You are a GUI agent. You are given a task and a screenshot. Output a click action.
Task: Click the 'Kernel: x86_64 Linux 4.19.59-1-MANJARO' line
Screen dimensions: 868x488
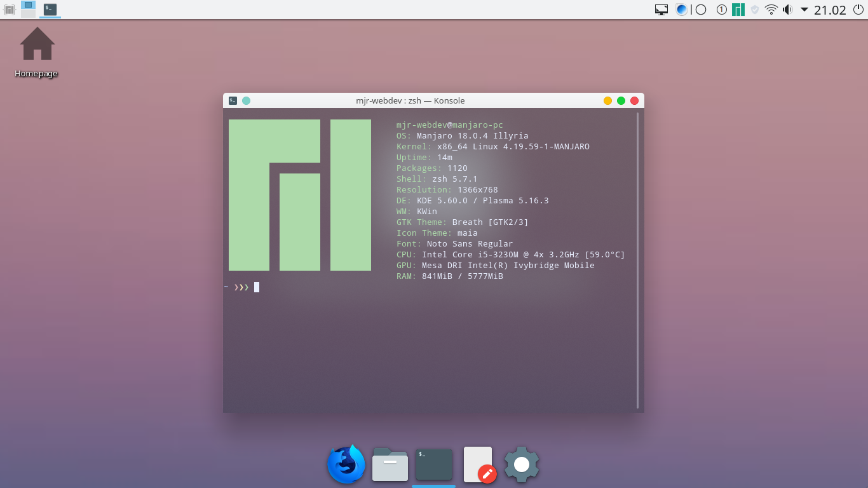493,147
